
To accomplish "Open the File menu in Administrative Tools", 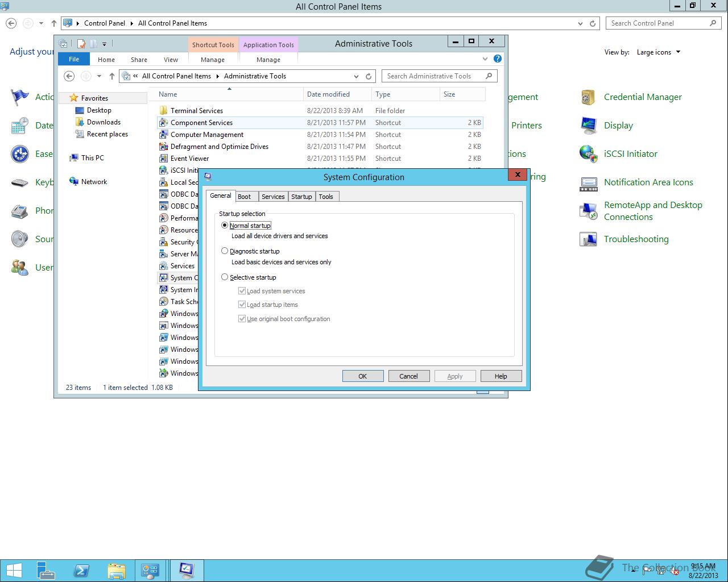I will tap(74, 59).
